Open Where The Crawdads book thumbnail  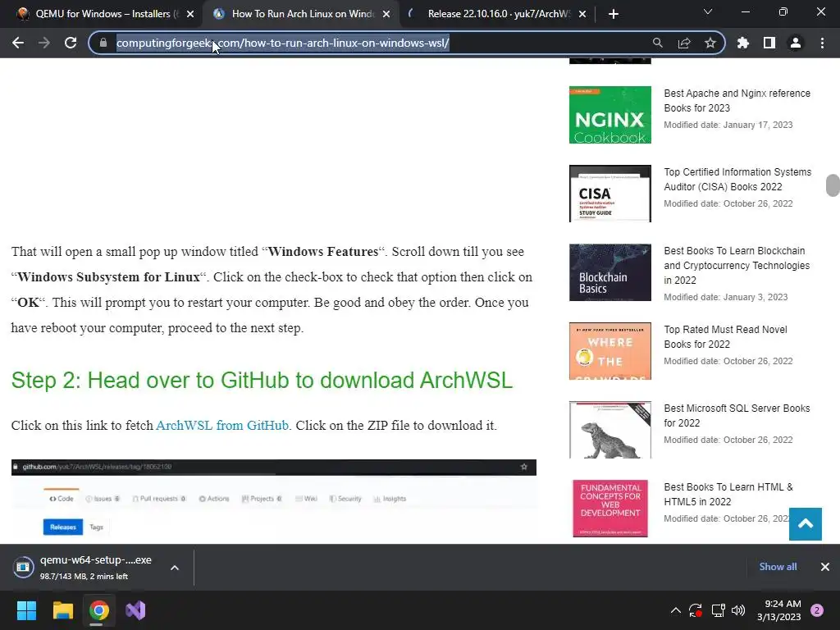(x=610, y=351)
